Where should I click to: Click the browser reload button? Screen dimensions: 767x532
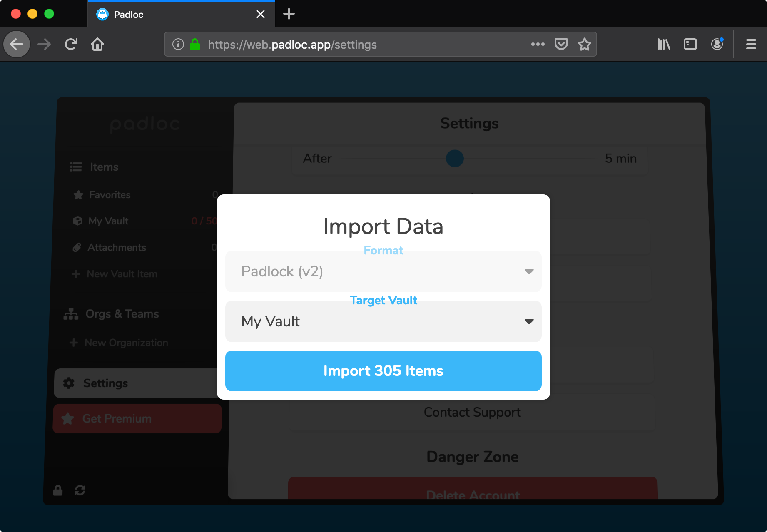pyautogui.click(x=71, y=44)
